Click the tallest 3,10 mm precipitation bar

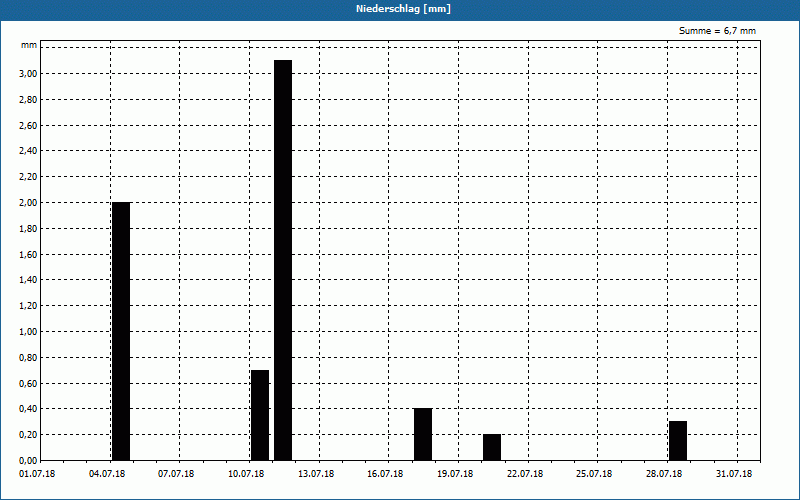click(x=283, y=260)
